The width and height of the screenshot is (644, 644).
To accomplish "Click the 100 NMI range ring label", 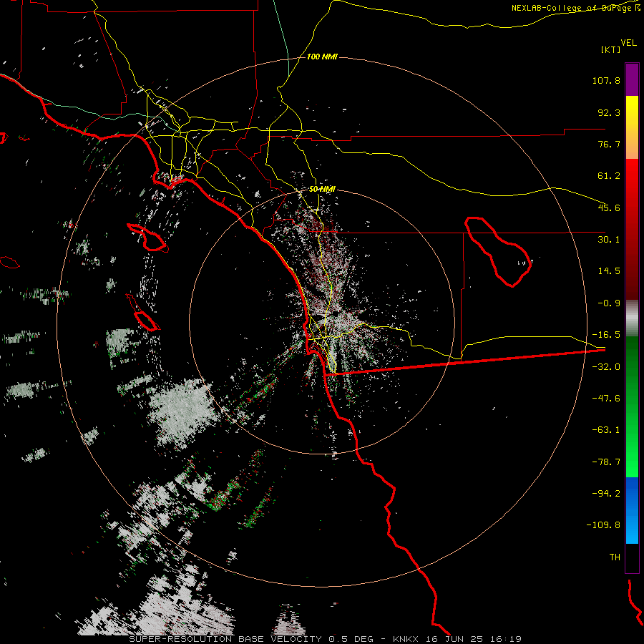I will pos(322,57).
